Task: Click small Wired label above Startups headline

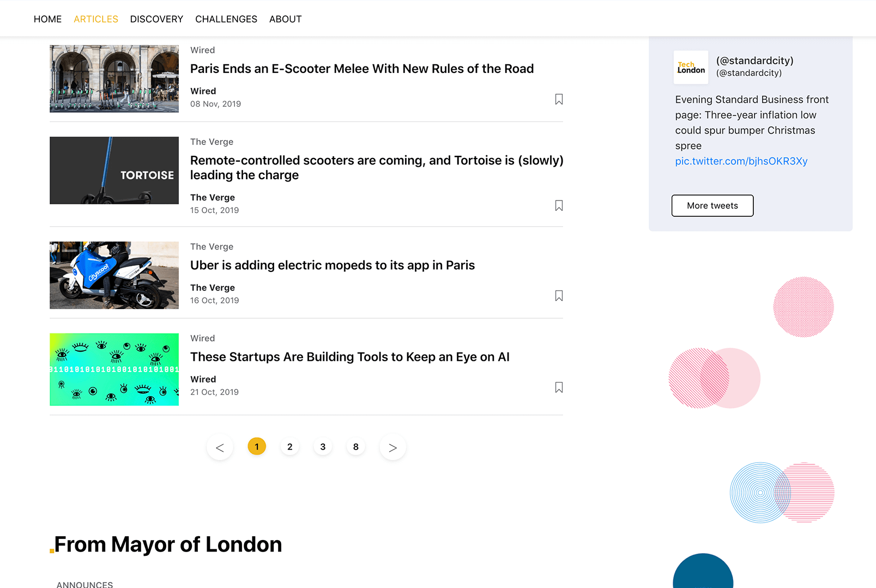Action: point(203,338)
